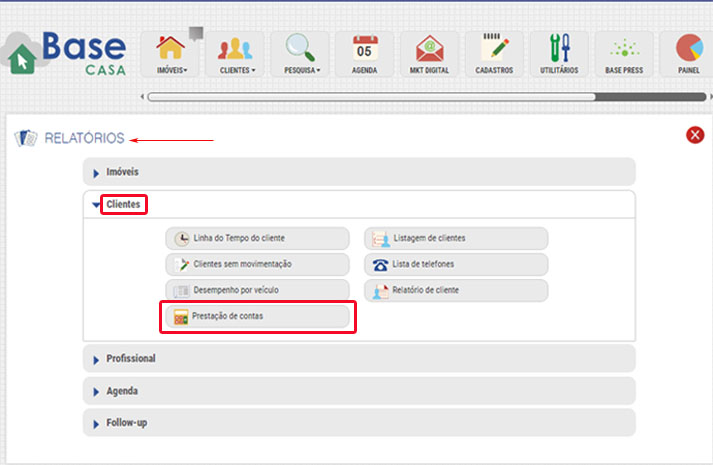Open Listagem de clientes report
This screenshot has width=713, height=465.
click(456, 238)
